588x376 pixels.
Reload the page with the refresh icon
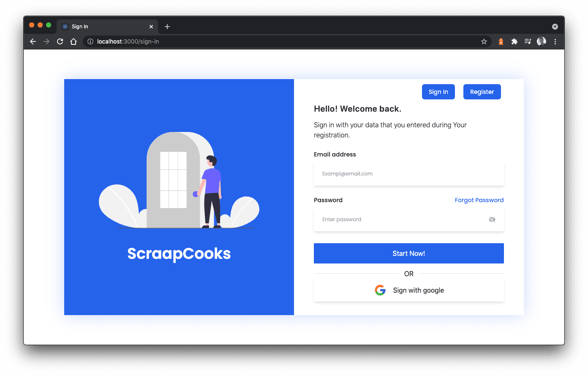coord(60,41)
